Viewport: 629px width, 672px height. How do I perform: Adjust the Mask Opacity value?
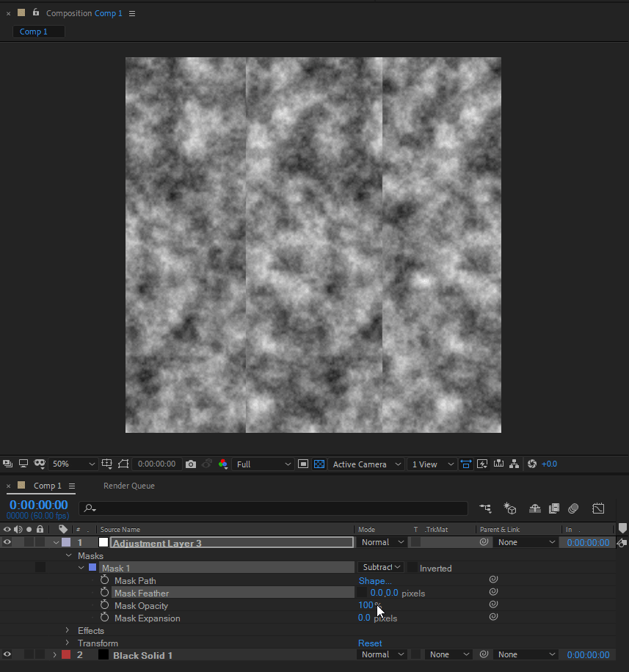point(366,605)
